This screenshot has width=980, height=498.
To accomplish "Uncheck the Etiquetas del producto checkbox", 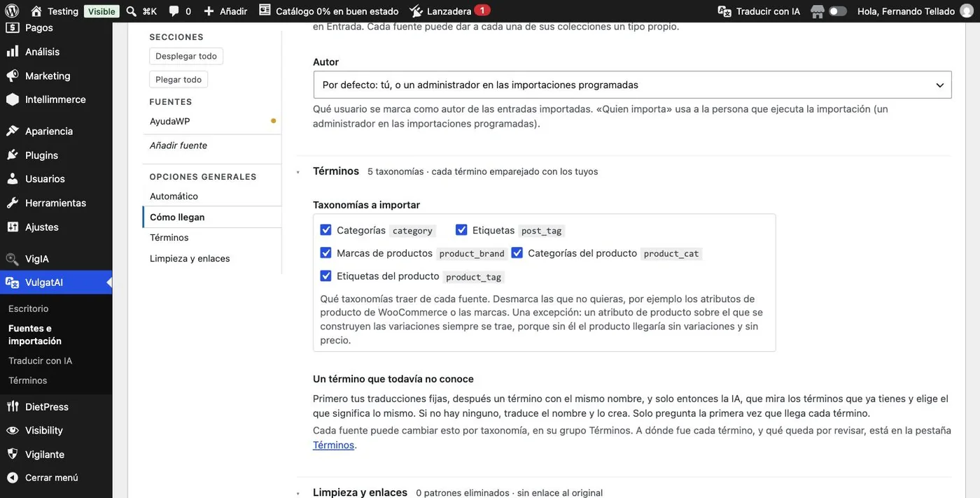I will click(325, 276).
